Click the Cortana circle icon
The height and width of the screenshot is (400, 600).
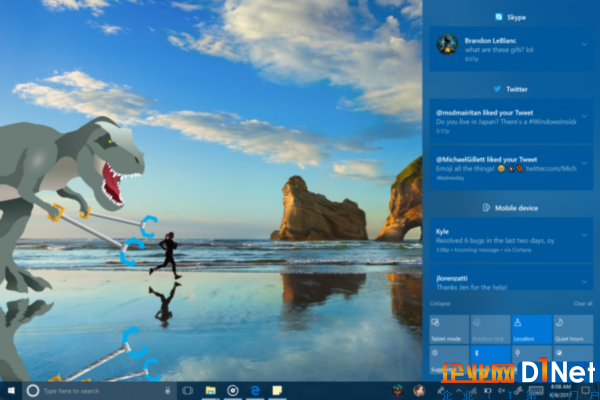(x=33, y=391)
